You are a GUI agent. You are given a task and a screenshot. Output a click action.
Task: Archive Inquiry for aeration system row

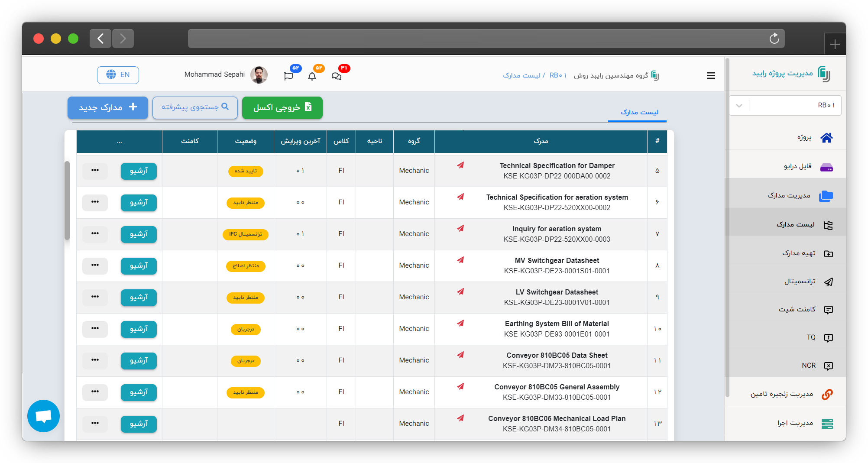pyautogui.click(x=139, y=234)
